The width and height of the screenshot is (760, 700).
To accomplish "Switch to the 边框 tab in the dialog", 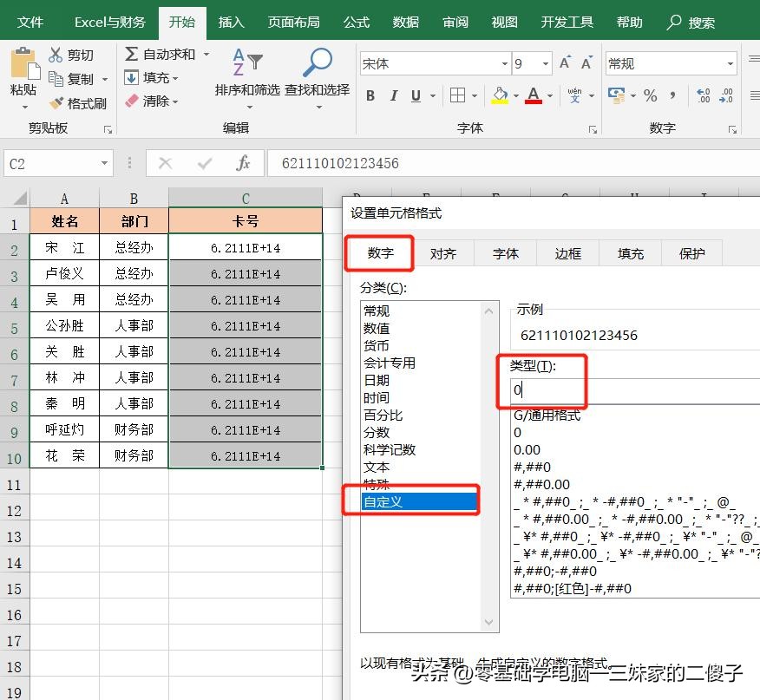I will point(568,252).
